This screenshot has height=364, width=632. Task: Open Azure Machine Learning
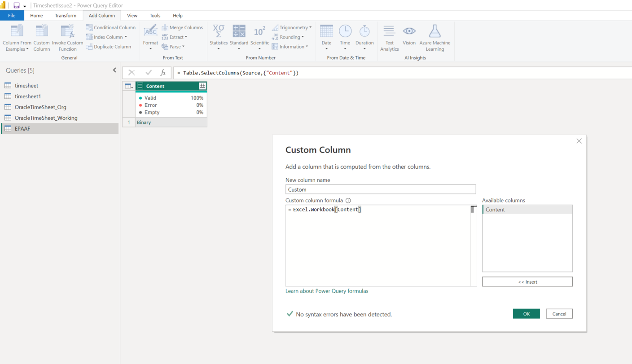[x=434, y=38]
